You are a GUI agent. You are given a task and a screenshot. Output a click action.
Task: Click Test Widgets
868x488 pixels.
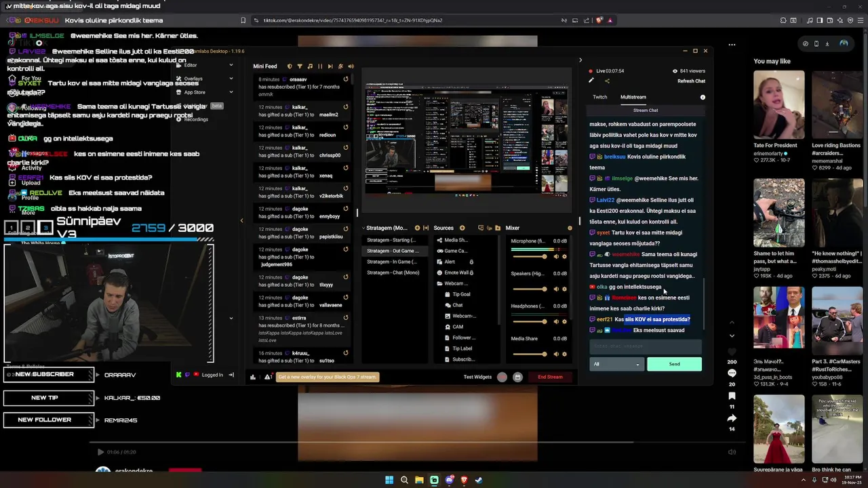[x=477, y=377]
